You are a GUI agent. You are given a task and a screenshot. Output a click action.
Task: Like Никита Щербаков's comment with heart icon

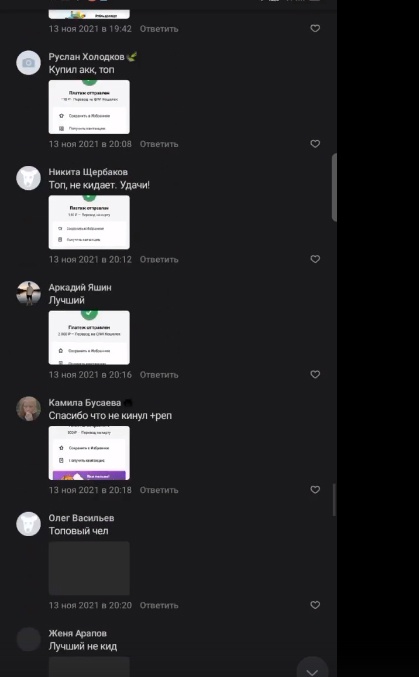click(315, 259)
